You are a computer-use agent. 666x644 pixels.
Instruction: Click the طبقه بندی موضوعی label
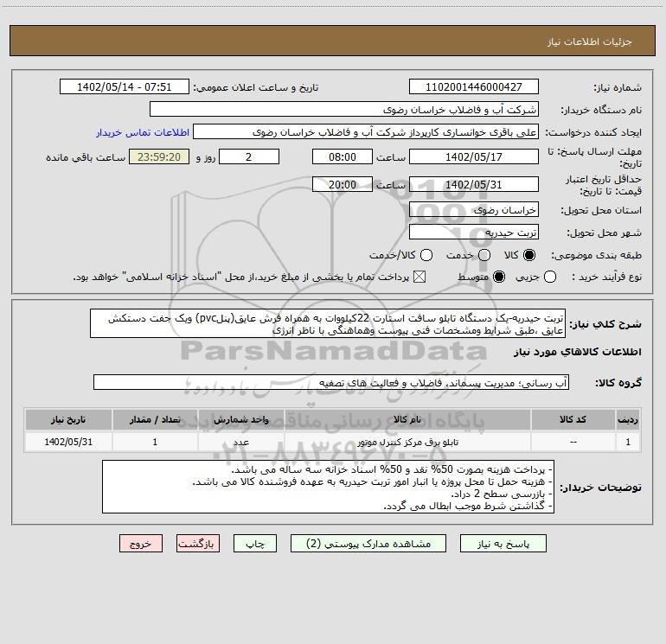(596, 256)
